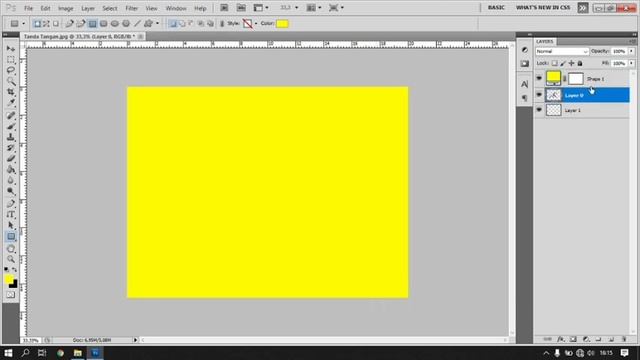Screen dimensions: 640x360
Task: Swap foreground and background colors
Action: pyautogui.click(x=15, y=269)
